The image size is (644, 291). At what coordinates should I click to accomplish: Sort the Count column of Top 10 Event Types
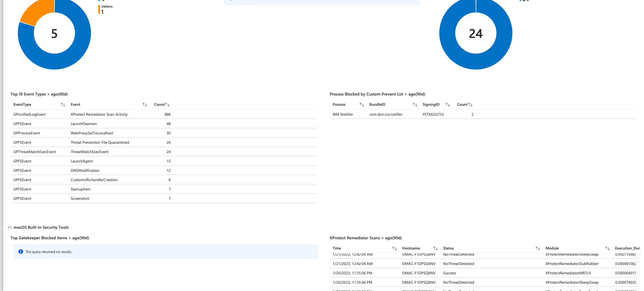167,104
